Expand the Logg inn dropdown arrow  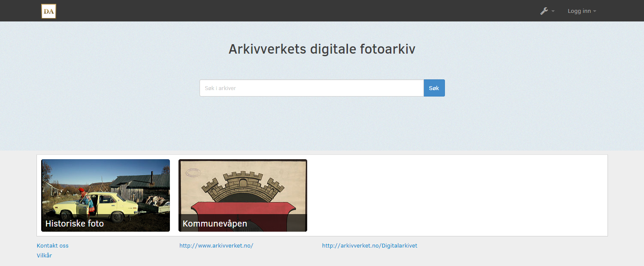[595, 11]
